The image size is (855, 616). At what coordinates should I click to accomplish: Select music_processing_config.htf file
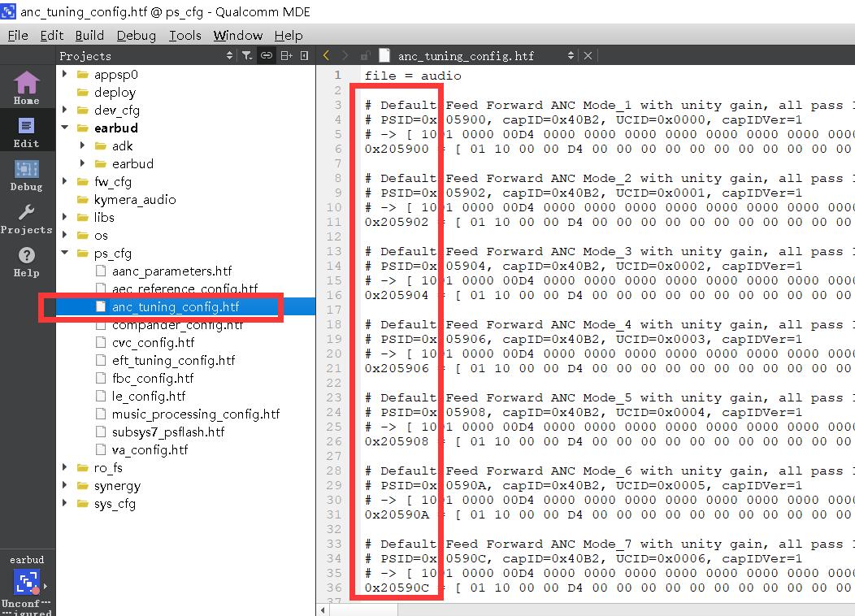click(x=196, y=414)
